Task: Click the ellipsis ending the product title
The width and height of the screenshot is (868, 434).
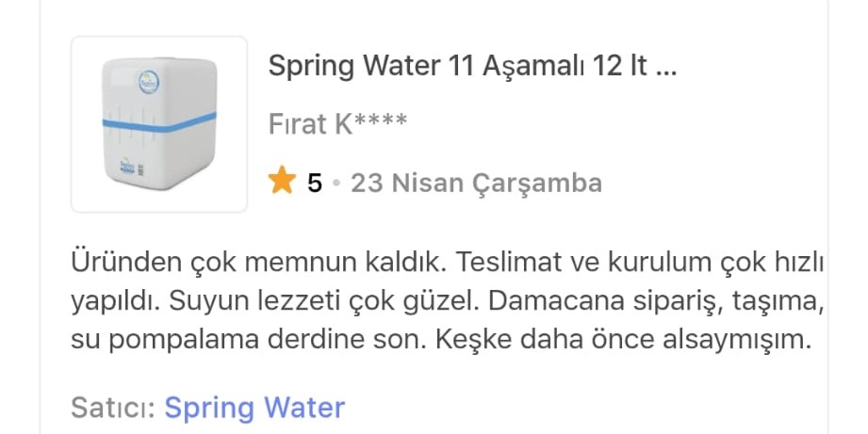Action: click(666, 66)
